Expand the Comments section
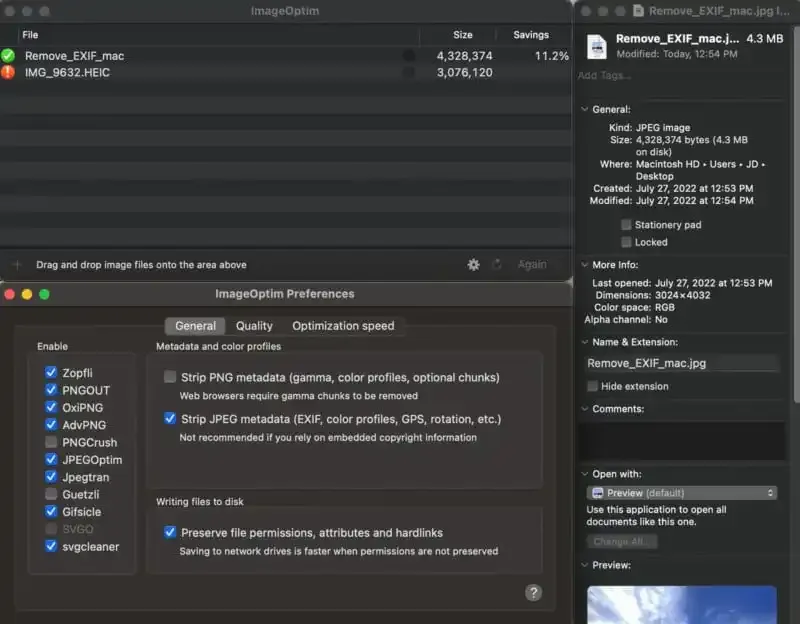The image size is (800, 624). pos(583,408)
